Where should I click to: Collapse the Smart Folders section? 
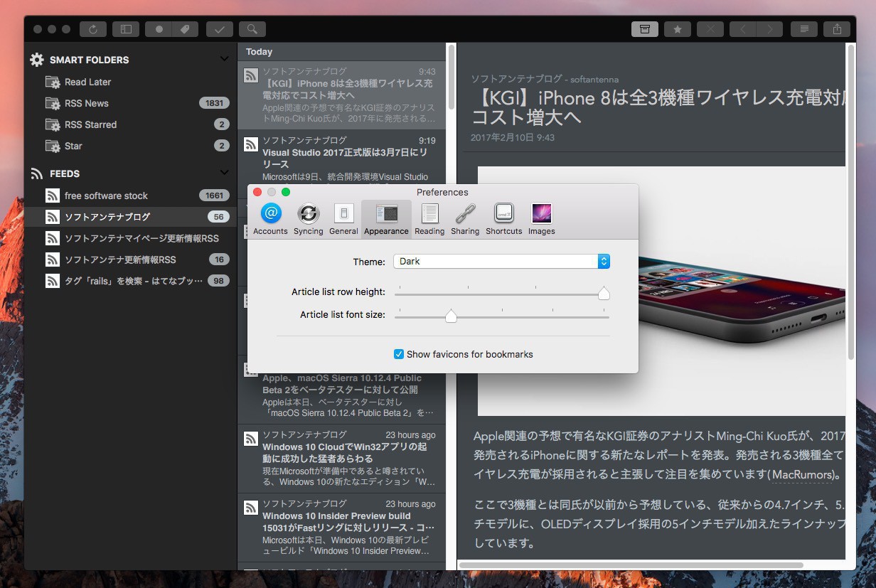pyautogui.click(x=225, y=60)
